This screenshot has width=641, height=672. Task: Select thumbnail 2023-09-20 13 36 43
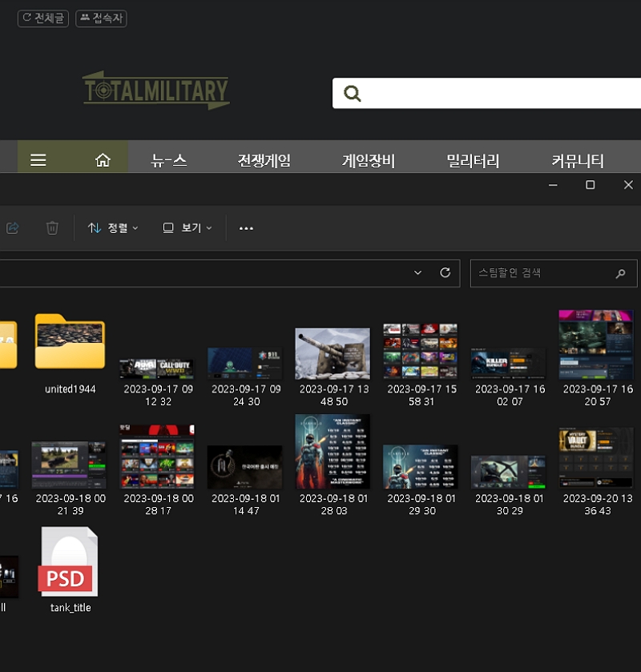(x=596, y=457)
